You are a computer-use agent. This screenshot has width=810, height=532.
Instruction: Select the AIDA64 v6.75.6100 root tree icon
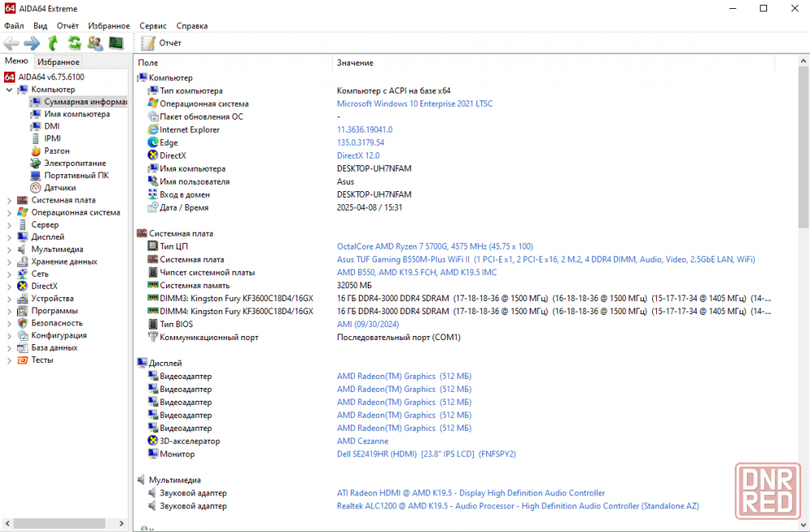pyautogui.click(x=9, y=77)
